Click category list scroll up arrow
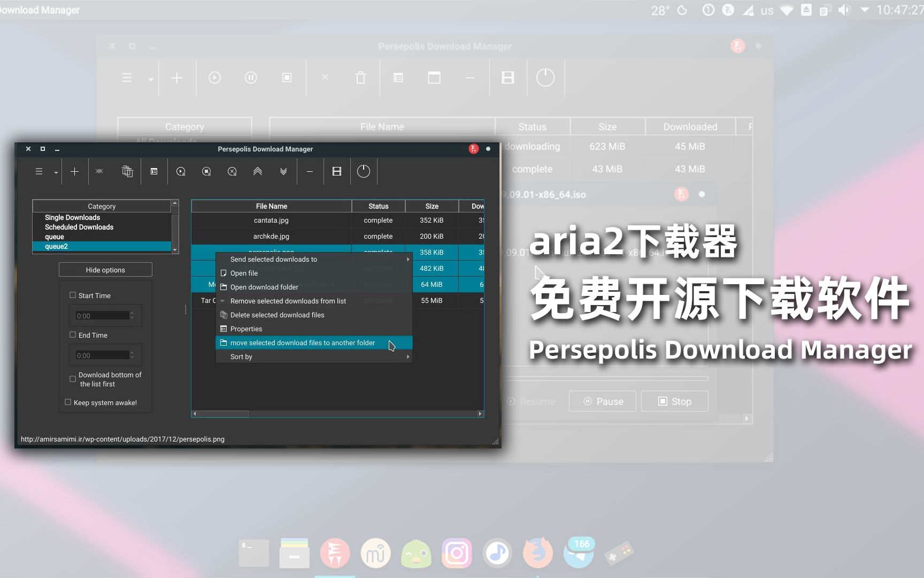924x578 pixels. [175, 203]
